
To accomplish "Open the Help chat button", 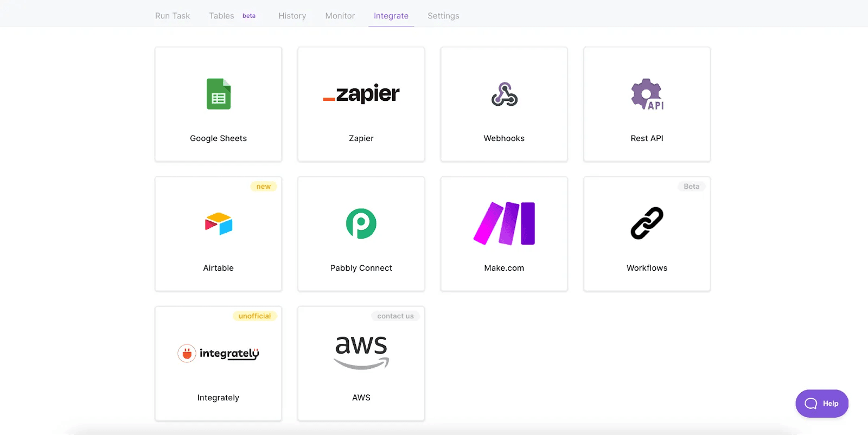I will (822, 404).
